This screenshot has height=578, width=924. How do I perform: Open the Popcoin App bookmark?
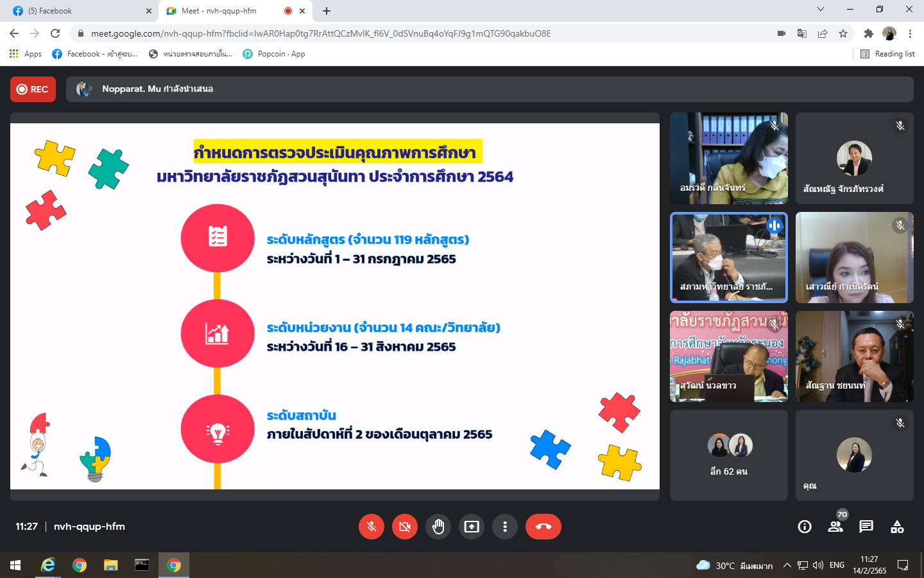274,54
